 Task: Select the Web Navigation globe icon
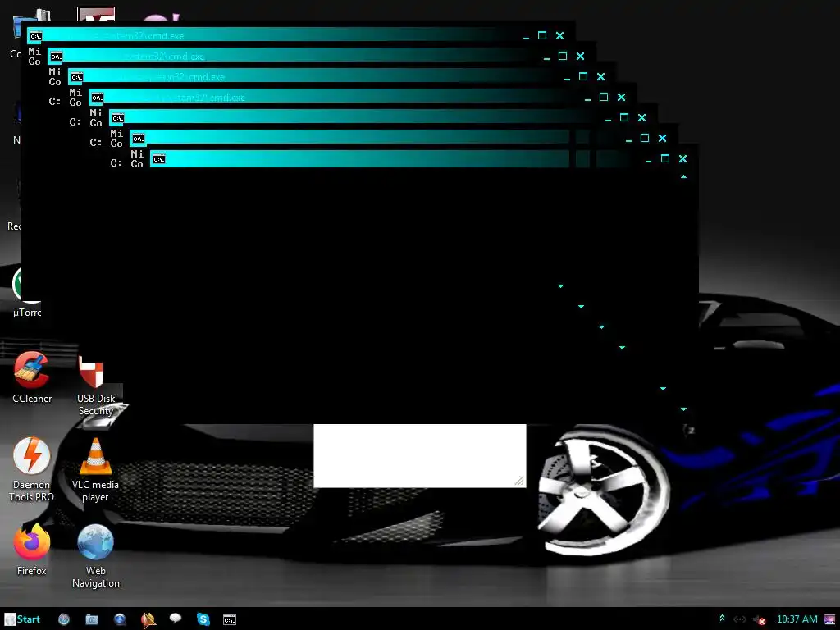[95, 556]
